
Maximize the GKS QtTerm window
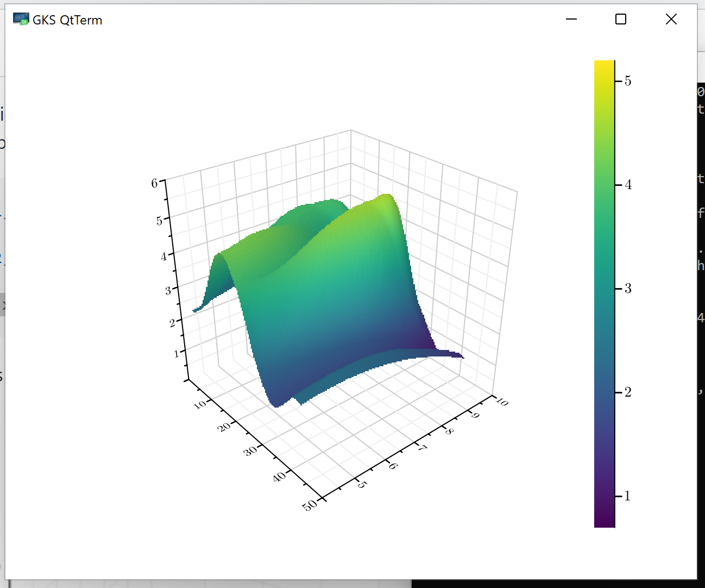[621, 20]
